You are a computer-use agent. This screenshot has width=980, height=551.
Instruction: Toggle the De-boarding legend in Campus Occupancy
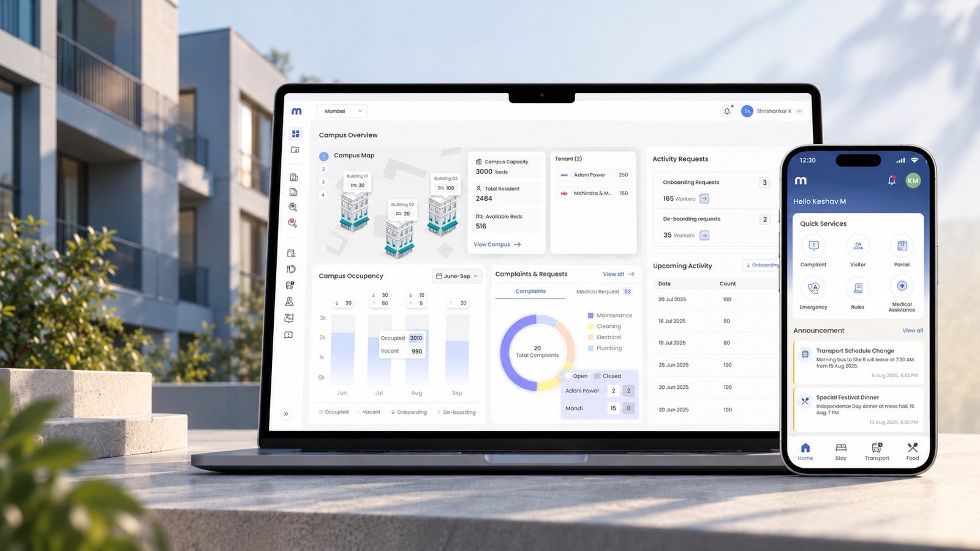[456, 412]
